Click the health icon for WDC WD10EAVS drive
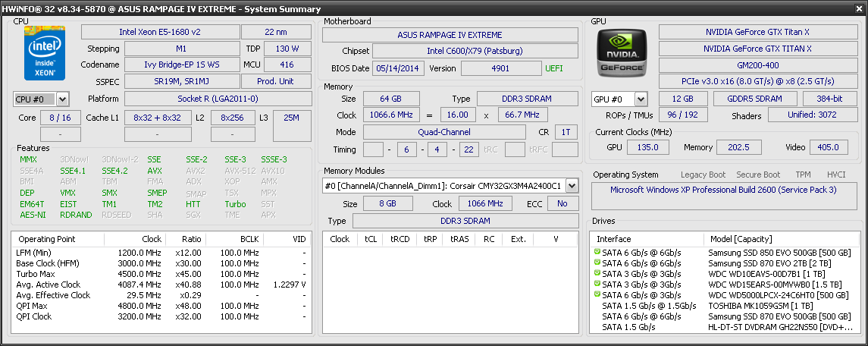The height and width of the screenshot is (346, 868). point(597,274)
